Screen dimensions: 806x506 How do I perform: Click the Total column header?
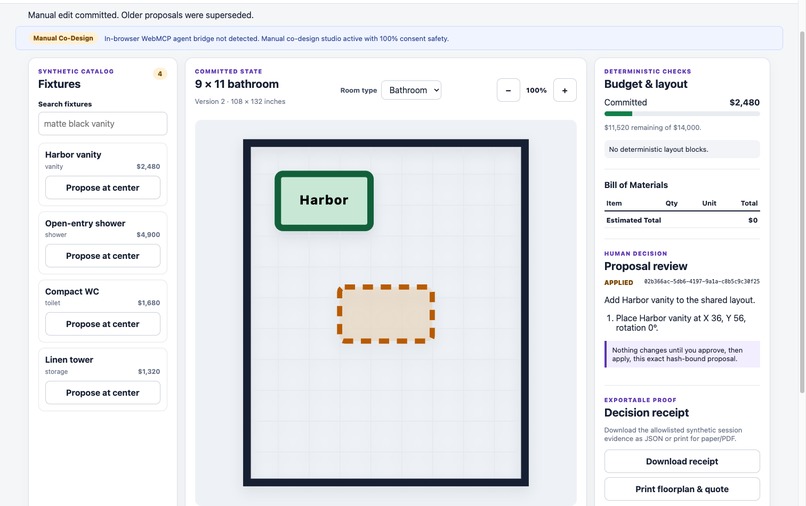(x=749, y=203)
